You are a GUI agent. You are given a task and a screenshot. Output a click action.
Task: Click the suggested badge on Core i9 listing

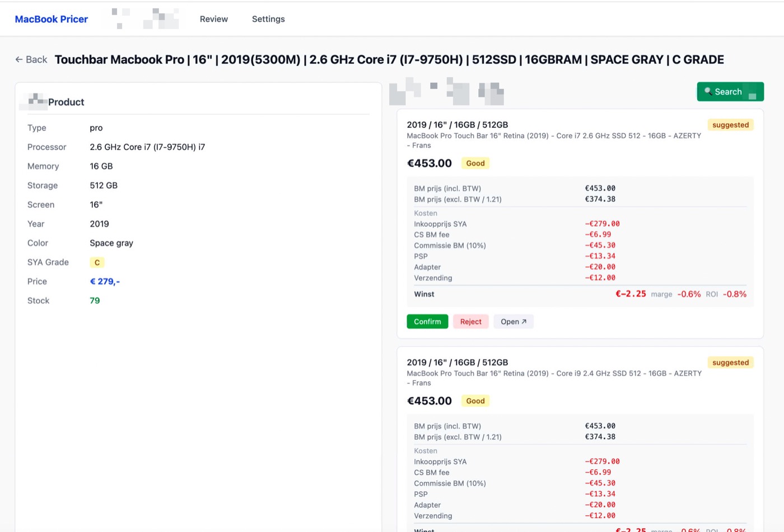pos(730,362)
